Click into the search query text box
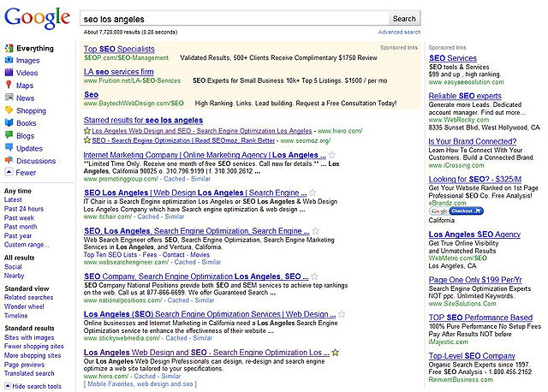Image resolution: width=548 pixels, height=392 pixels. (233, 18)
